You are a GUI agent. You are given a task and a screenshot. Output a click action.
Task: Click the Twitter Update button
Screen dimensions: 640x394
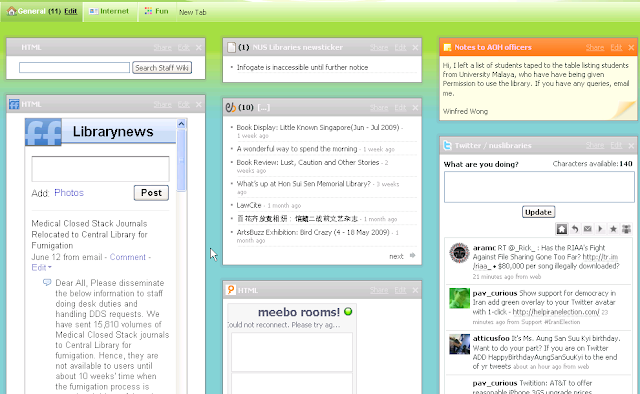(x=538, y=212)
